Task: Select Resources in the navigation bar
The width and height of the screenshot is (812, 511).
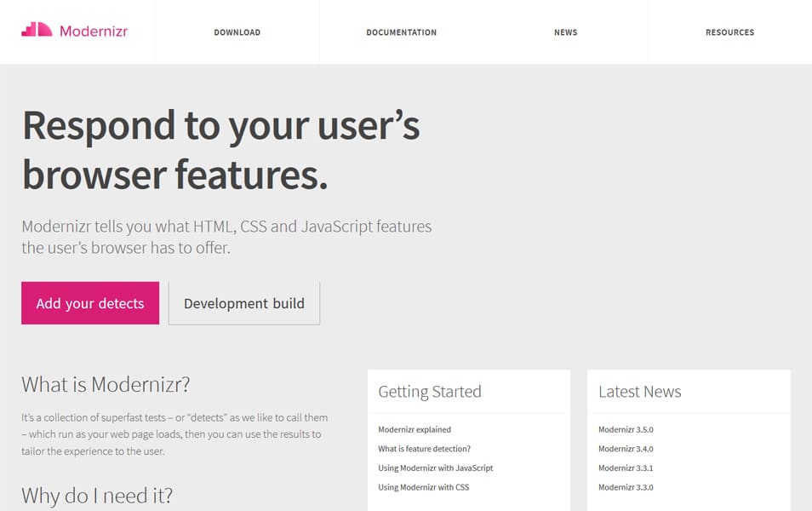Action: (729, 32)
